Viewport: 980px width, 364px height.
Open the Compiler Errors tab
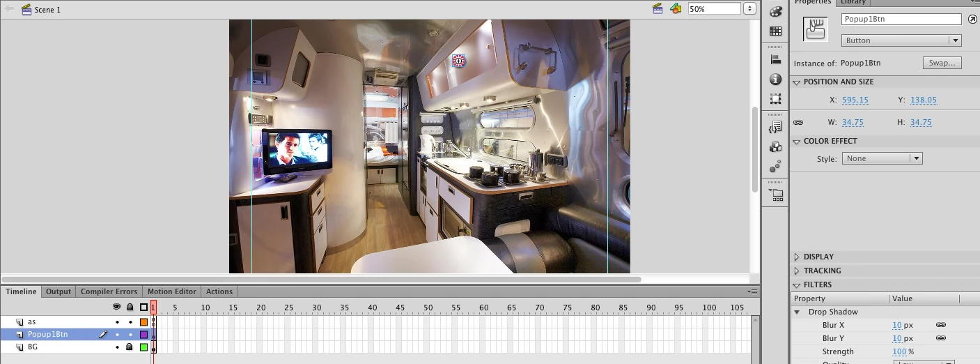coord(109,291)
